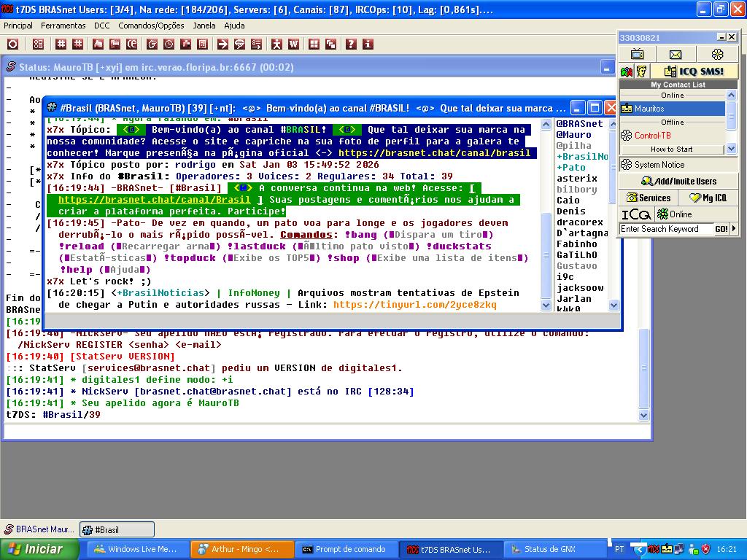The height and width of the screenshot is (560, 747).
Task: Click the brasnet.chat/canal/Brasil link
Action: 154,200
